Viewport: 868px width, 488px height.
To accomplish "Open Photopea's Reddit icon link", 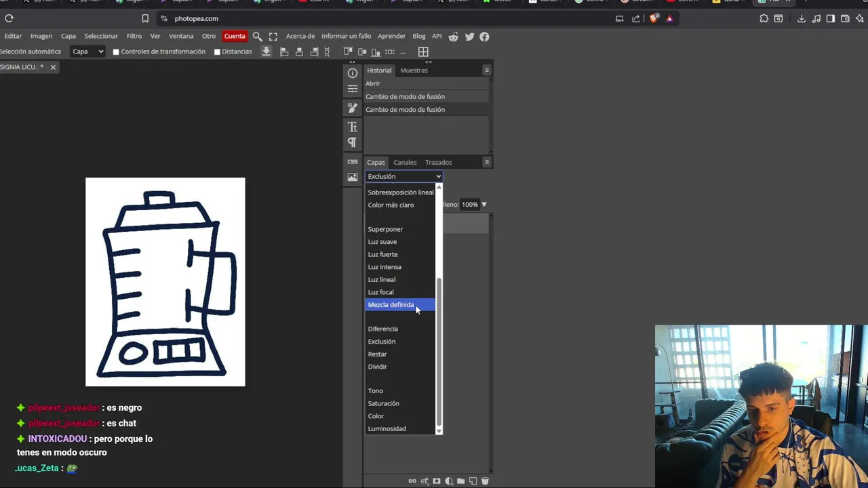I will pyautogui.click(x=454, y=37).
